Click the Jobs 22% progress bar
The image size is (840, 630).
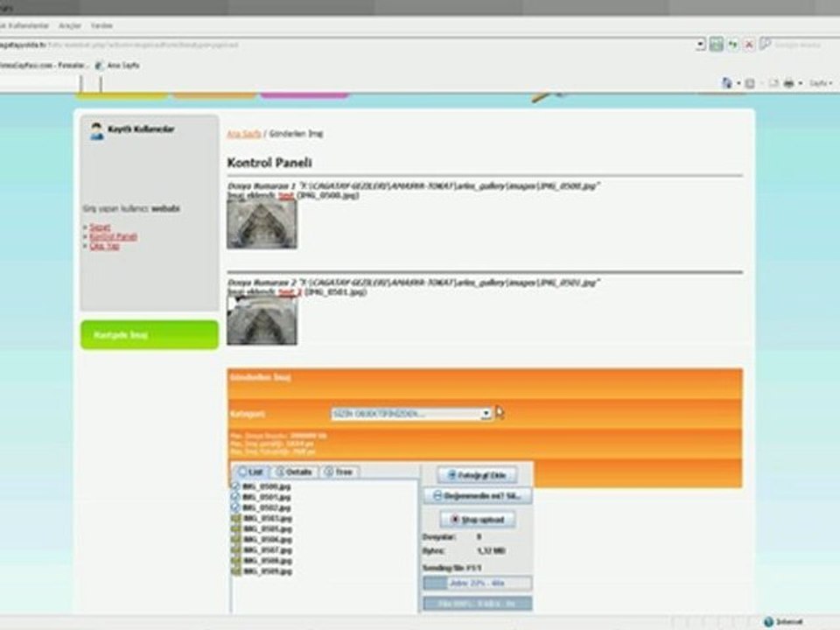point(478,583)
